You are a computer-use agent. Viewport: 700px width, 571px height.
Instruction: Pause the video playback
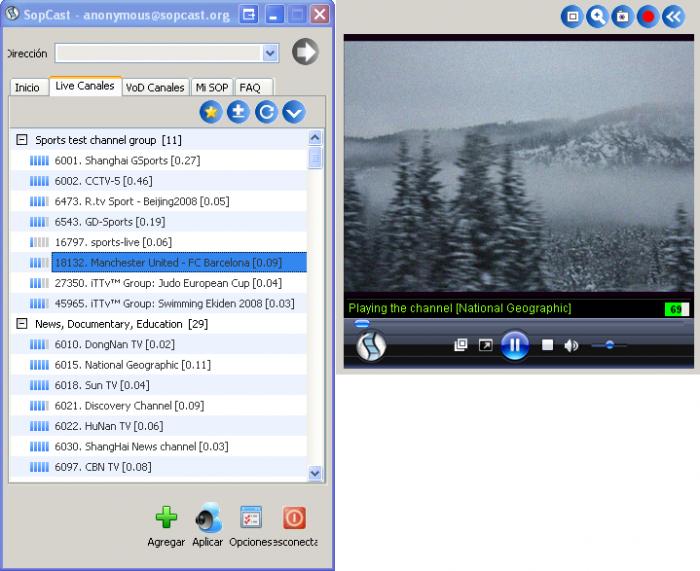pyautogui.click(x=514, y=345)
